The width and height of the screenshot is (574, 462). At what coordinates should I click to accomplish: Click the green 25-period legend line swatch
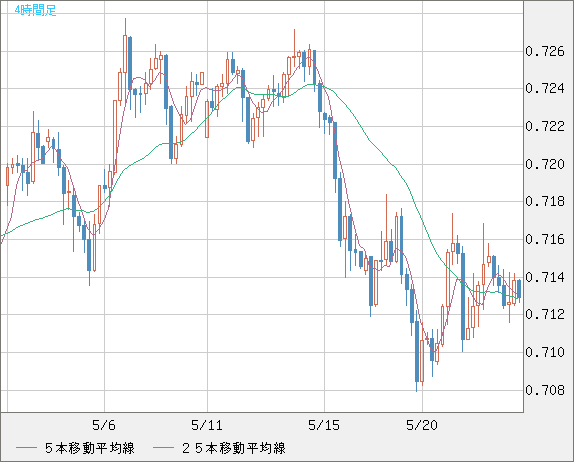(x=163, y=448)
